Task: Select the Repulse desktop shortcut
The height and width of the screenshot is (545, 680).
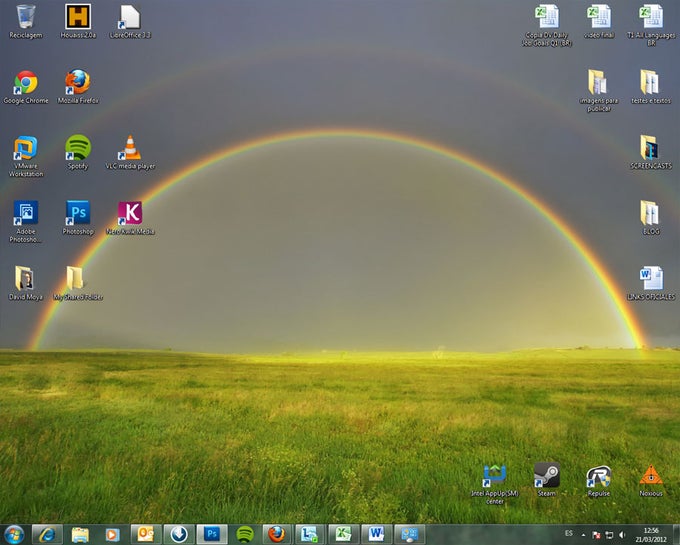Action: coord(599,480)
